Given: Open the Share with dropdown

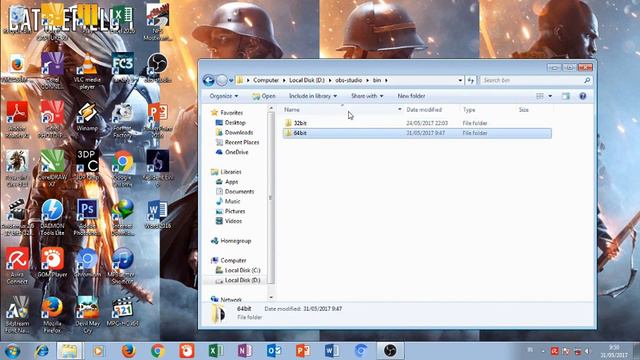Looking at the screenshot, I should pyautogui.click(x=367, y=96).
